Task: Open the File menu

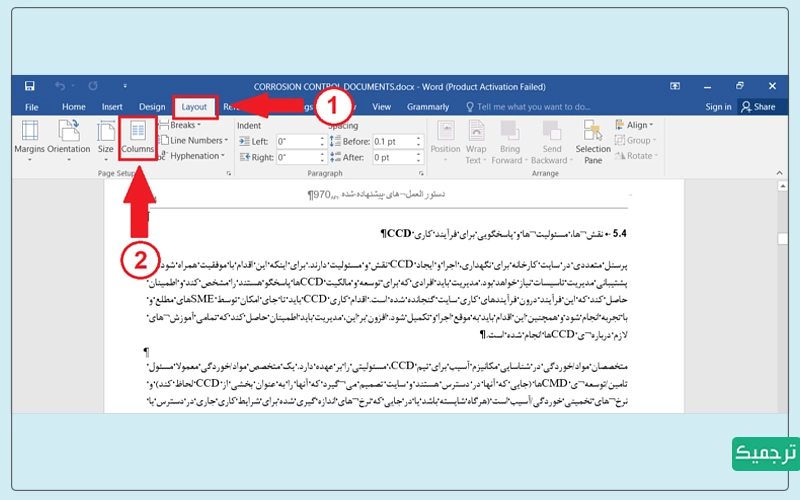Action: pos(32,107)
